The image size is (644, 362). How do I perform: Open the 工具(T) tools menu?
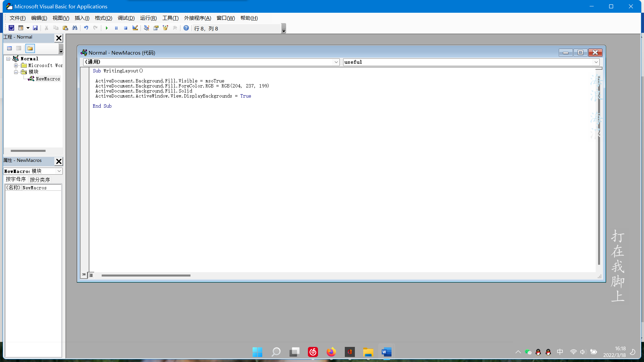pos(170,18)
